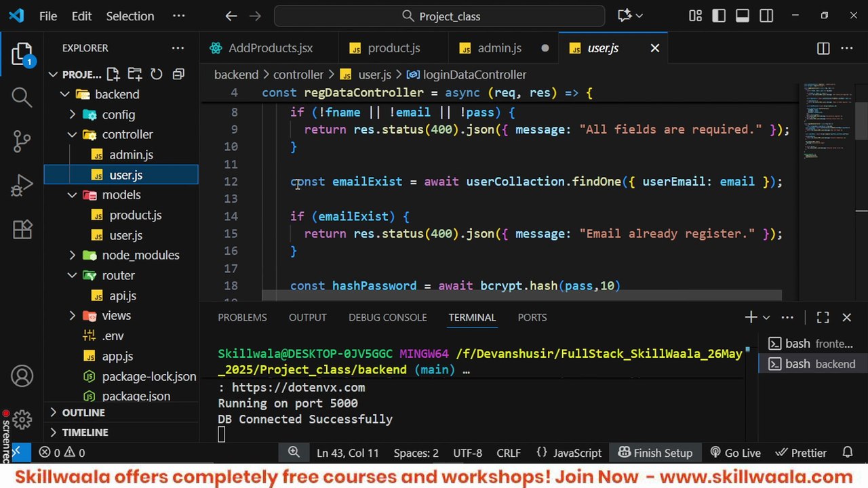Click the editor vertical scrollbar

click(861, 121)
